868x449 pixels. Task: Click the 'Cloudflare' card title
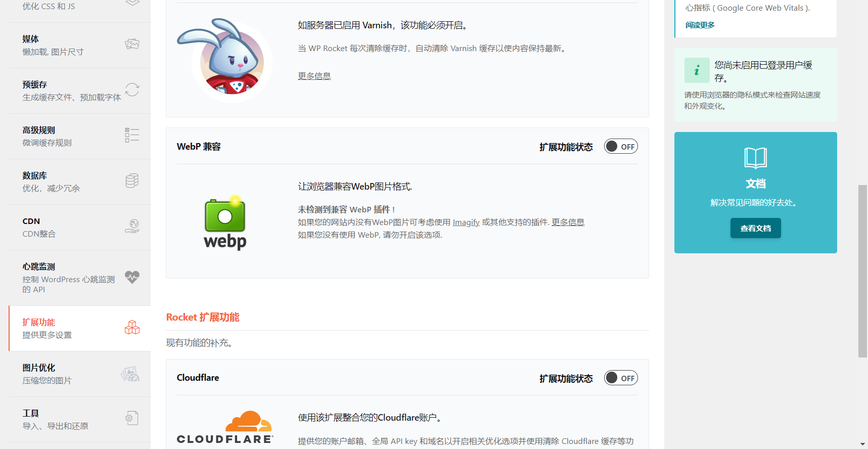tap(198, 378)
